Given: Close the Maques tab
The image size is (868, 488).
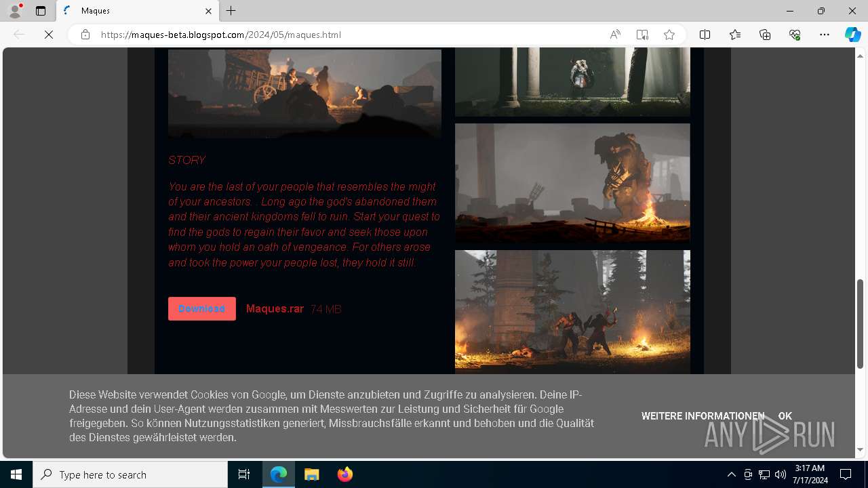Looking at the screenshot, I should click(209, 11).
